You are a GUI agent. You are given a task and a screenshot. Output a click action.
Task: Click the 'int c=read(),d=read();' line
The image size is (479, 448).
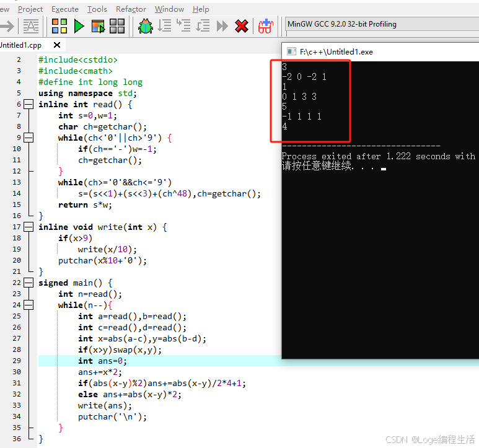coord(132,327)
